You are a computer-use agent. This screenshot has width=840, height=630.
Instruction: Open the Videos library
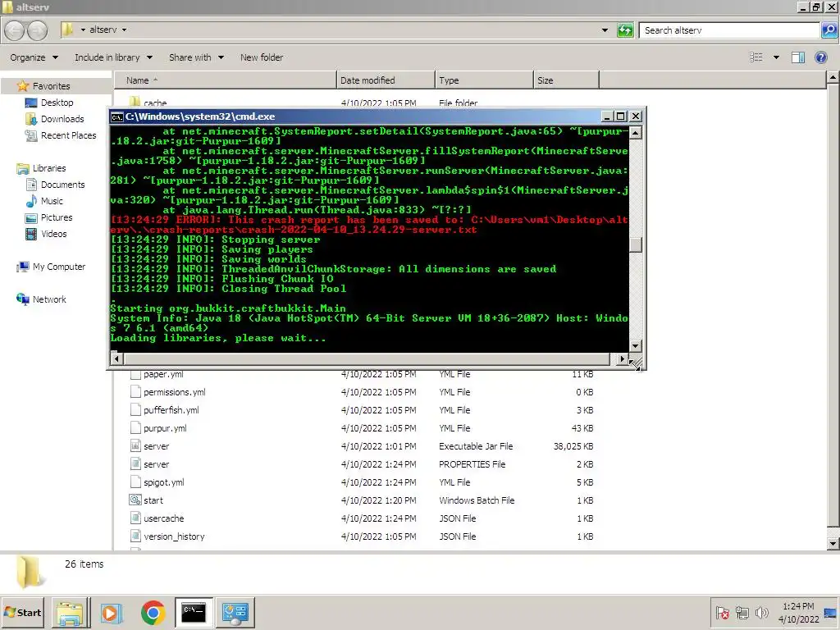pyautogui.click(x=53, y=234)
